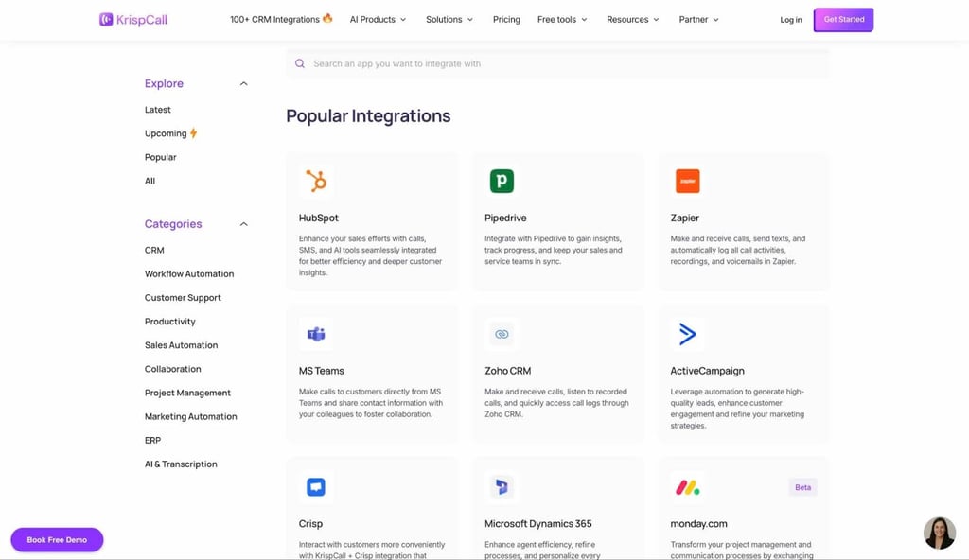Click the Zapier orange icon

tap(687, 181)
